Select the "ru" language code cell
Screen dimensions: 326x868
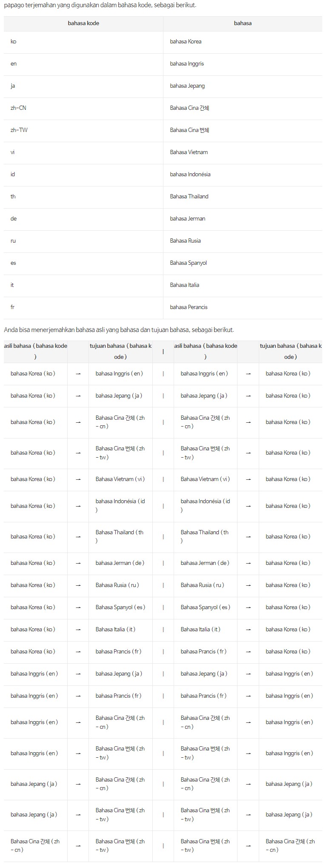click(13, 241)
